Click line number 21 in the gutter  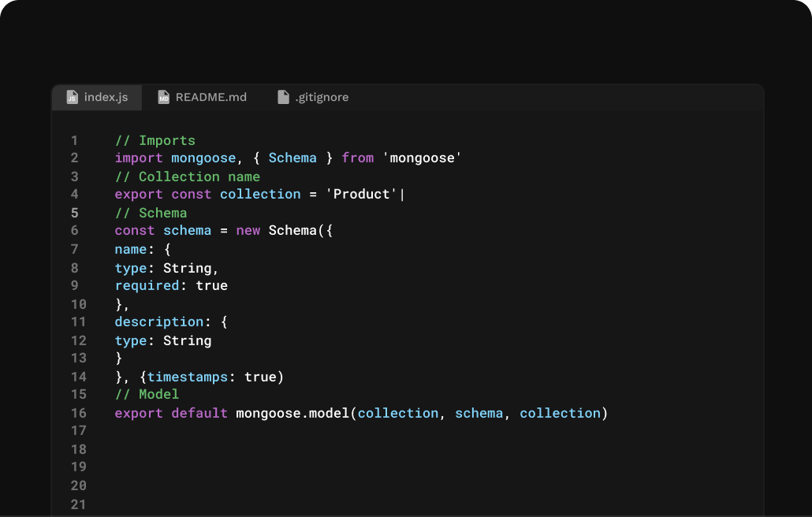coord(79,504)
